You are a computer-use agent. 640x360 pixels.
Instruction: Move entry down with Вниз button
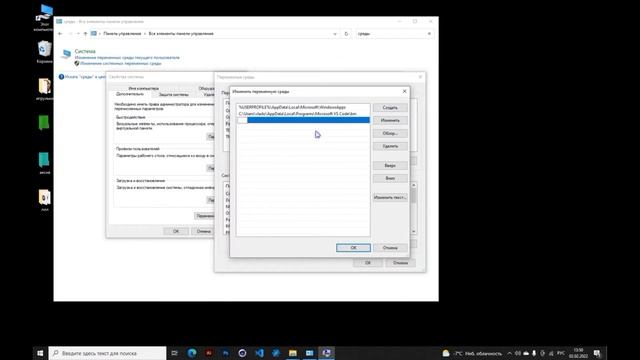[x=390, y=178]
